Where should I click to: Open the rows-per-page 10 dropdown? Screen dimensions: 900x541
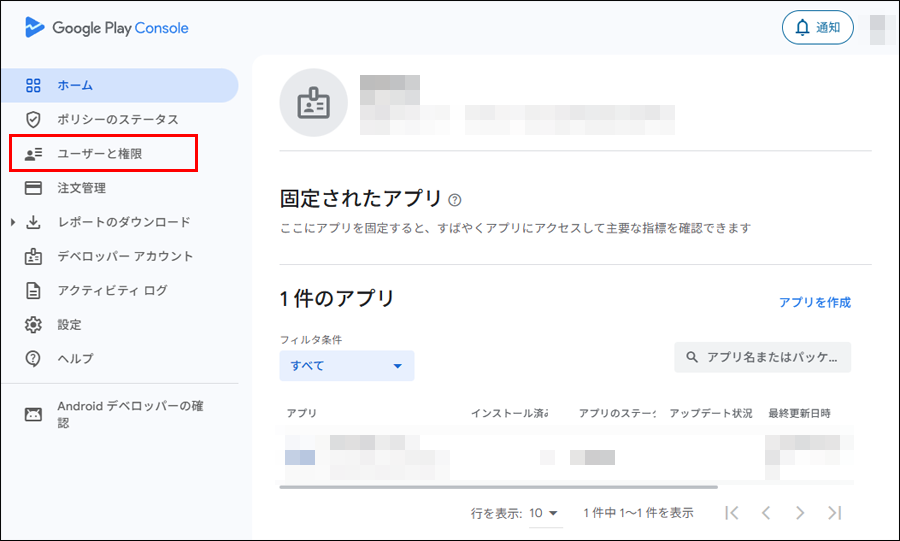tap(544, 513)
